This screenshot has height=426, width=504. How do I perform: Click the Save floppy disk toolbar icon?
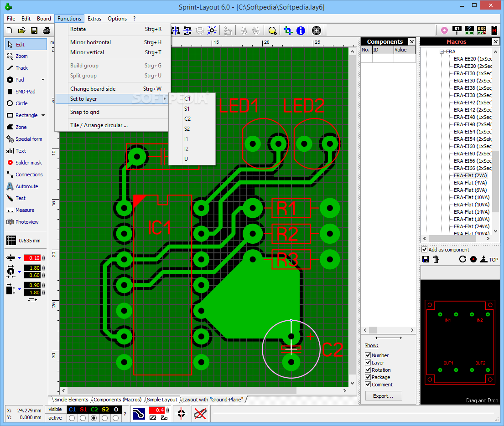pos(34,31)
